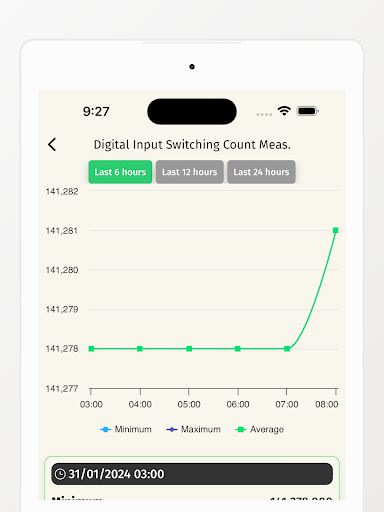
Task: Select the 07:00 data point on chart
Action: [x=287, y=349]
